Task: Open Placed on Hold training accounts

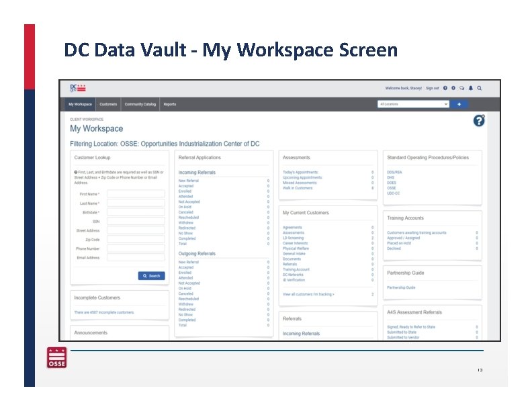Action: (399, 243)
